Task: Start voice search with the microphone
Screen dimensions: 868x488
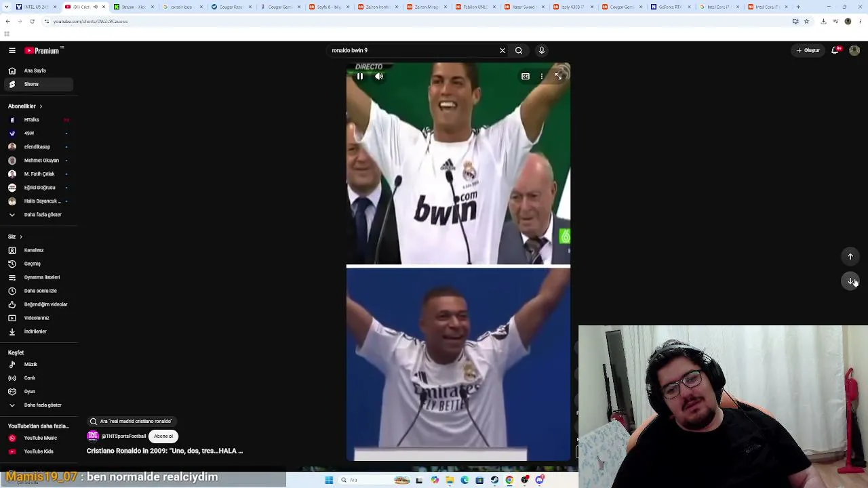Action: click(x=541, y=50)
